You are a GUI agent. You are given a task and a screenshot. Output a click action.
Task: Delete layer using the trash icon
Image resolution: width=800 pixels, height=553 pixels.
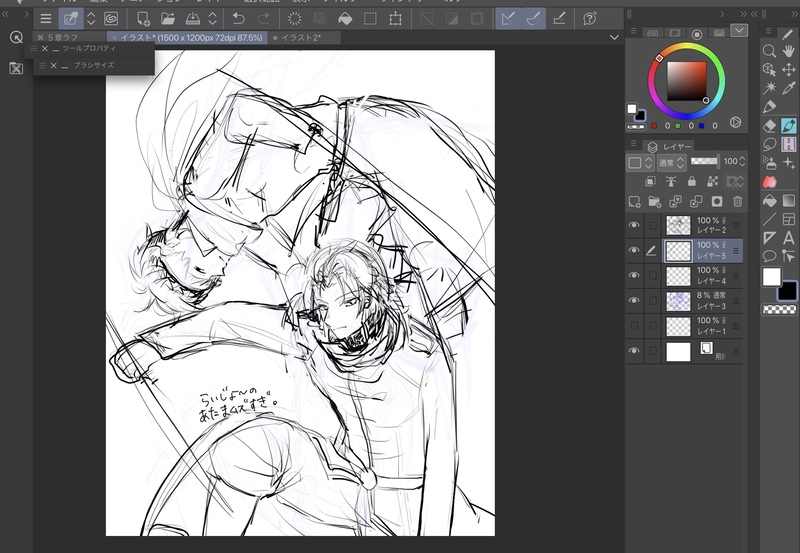737,201
